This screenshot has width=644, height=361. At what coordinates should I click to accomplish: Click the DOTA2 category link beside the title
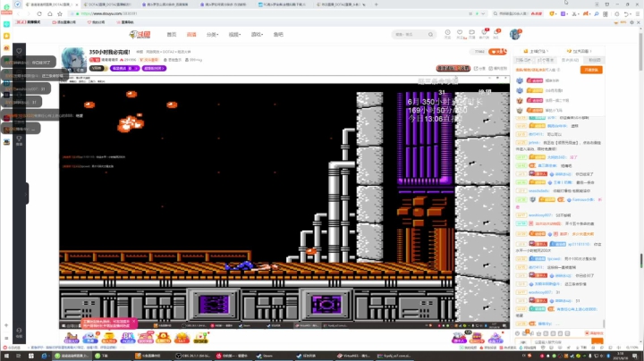pos(168,52)
